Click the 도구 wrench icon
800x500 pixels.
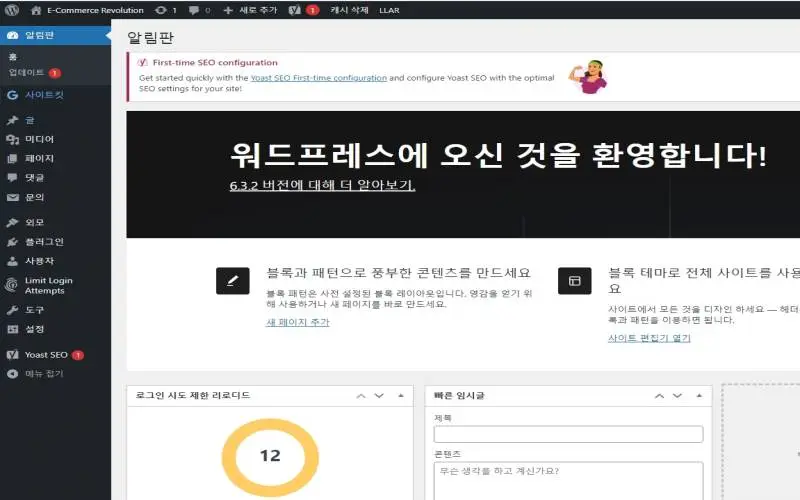click(13, 310)
